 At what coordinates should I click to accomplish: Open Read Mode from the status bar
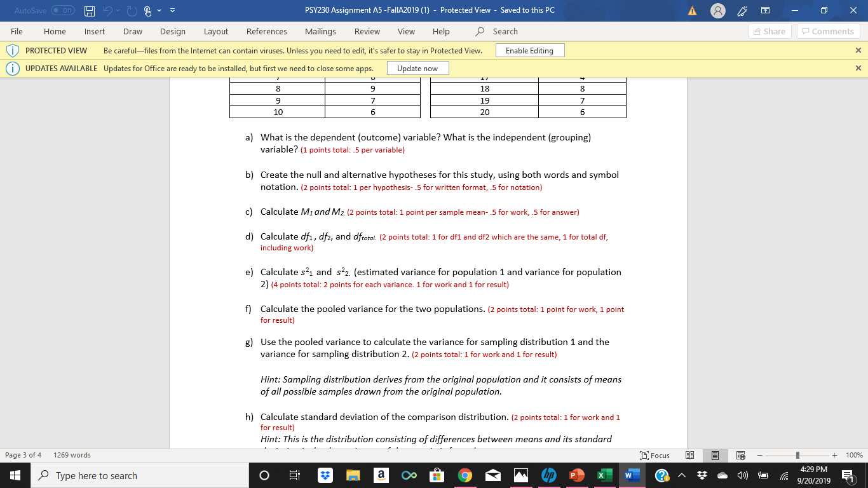(691, 455)
